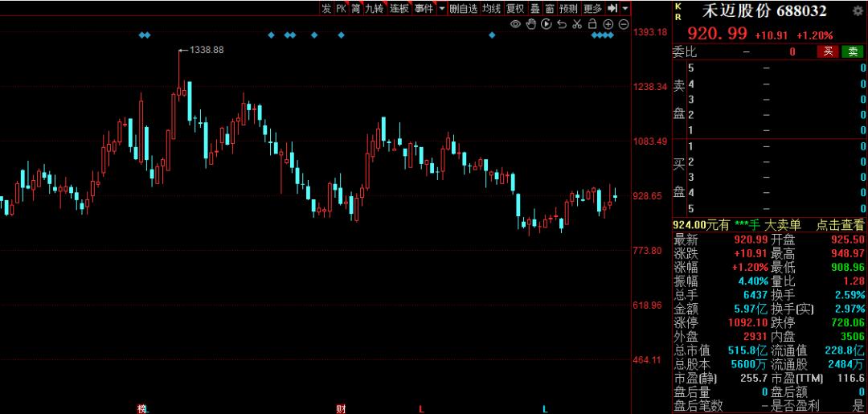Image resolution: width=868 pixels, height=414 pixels.
Task: Click the 大卖单 large sell order label
Action: click(x=782, y=225)
